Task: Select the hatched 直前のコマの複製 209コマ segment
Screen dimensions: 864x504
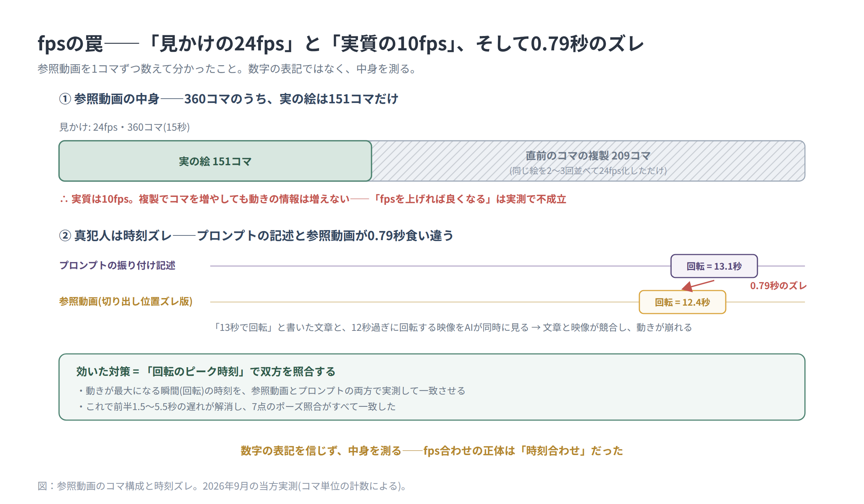Action: coord(588,161)
